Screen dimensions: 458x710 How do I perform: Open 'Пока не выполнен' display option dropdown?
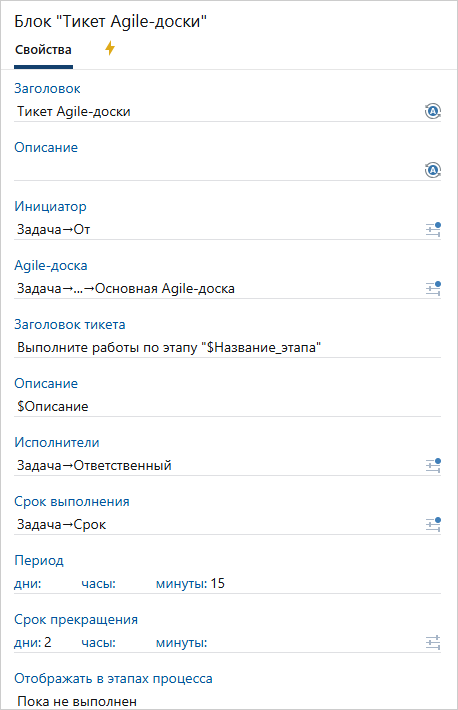tap(227, 701)
